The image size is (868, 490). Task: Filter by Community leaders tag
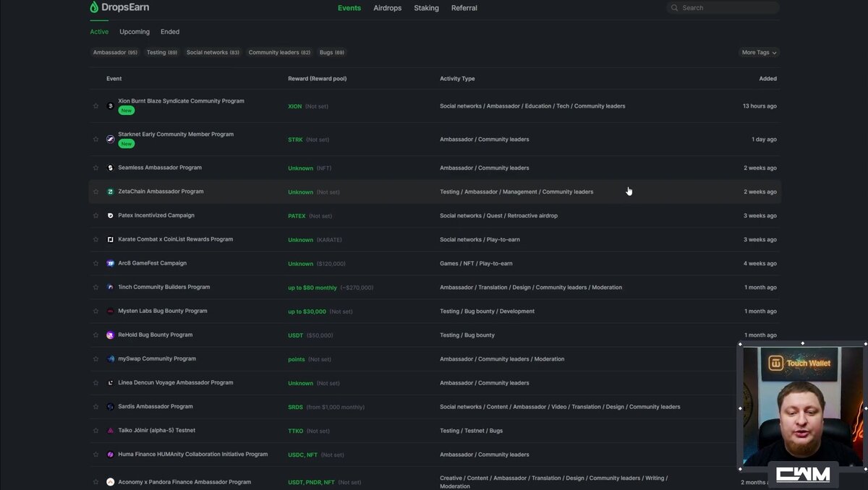279,52
